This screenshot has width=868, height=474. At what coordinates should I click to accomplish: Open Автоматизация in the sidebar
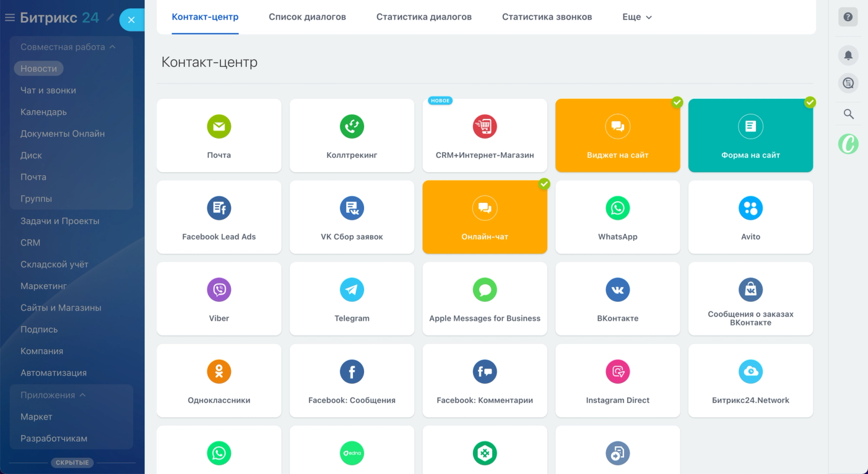pos(53,373)
